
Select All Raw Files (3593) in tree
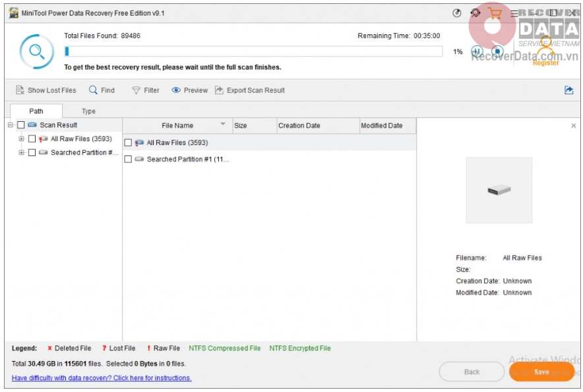click(81, 139)
